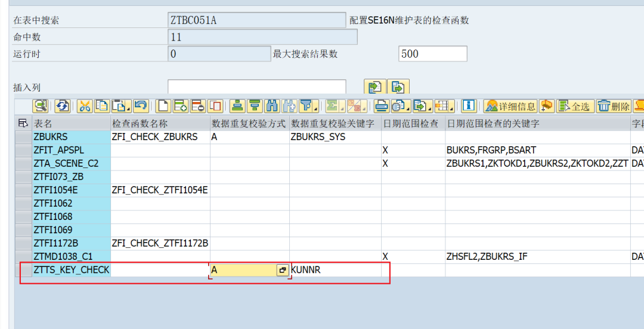Click the Details magnifier icon in the ALV toolbar
Viewport: 644px width, 329px height.
[41, 105]
